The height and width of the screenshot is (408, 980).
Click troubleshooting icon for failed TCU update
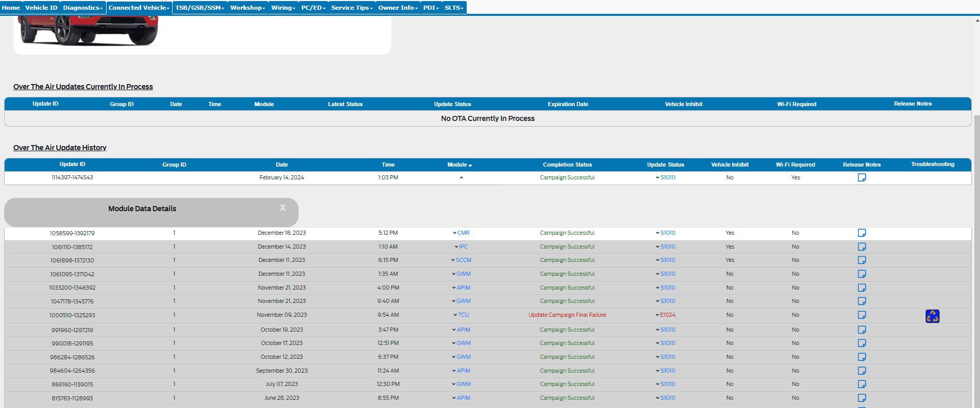coord(932,316)
